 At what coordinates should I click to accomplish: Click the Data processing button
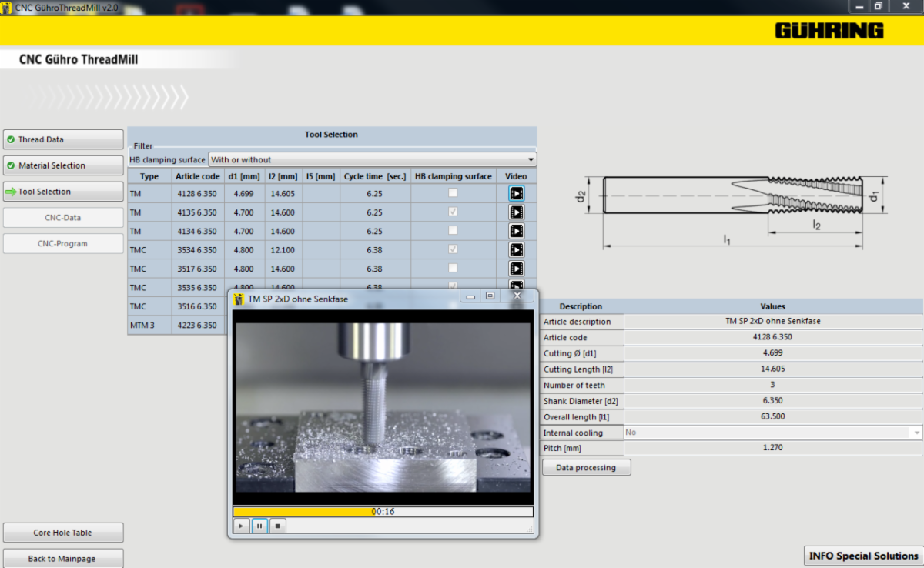(x=586, y=467)
